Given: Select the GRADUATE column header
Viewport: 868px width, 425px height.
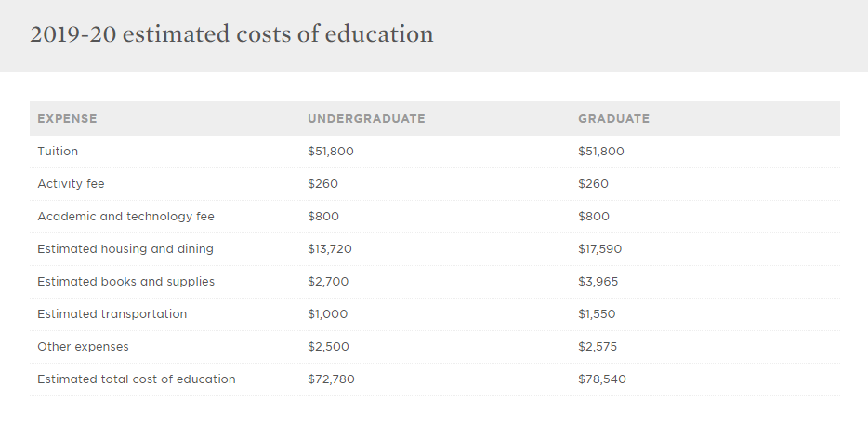Looking at the screenshot, I should coord(614,119).
